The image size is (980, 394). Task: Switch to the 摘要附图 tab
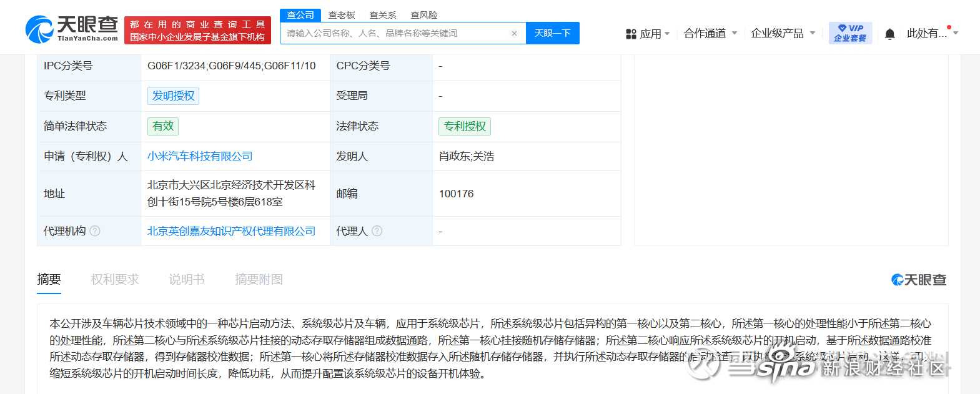click(259, 280)
